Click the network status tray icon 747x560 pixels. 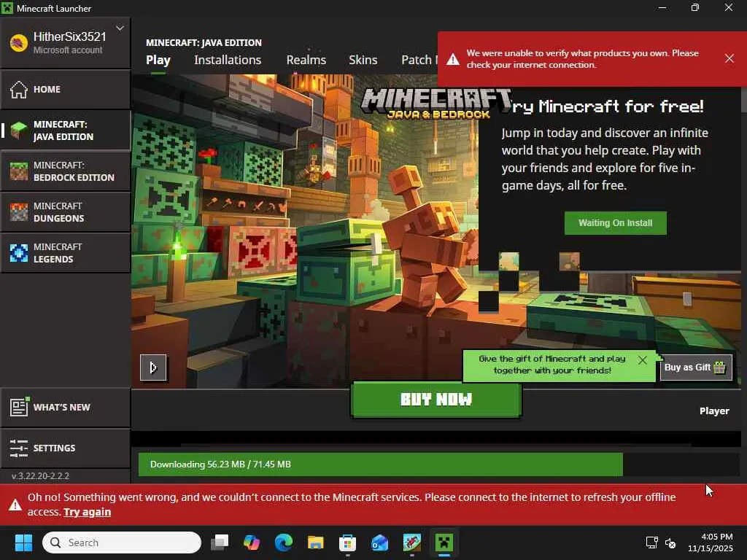coord(651,542)
